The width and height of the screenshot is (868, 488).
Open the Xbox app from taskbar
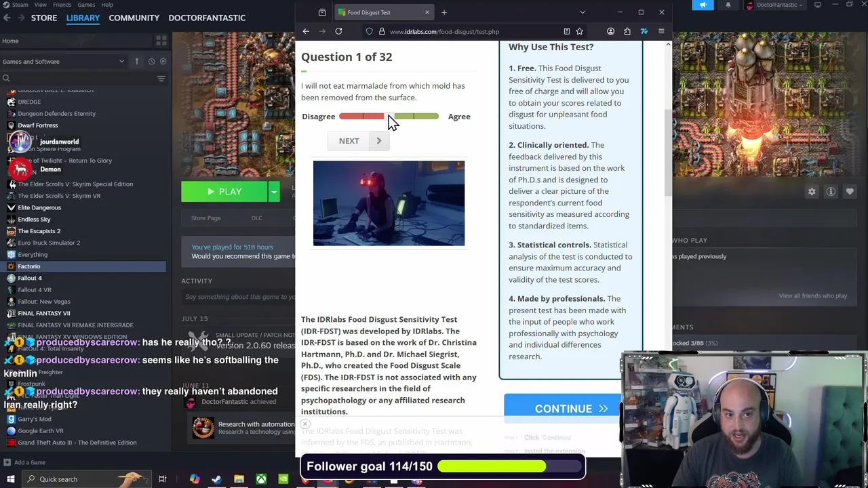click(261, 479)
